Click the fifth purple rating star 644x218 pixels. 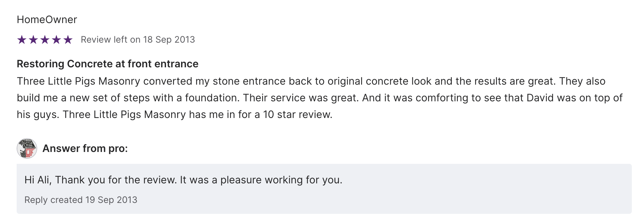(68, 40)
